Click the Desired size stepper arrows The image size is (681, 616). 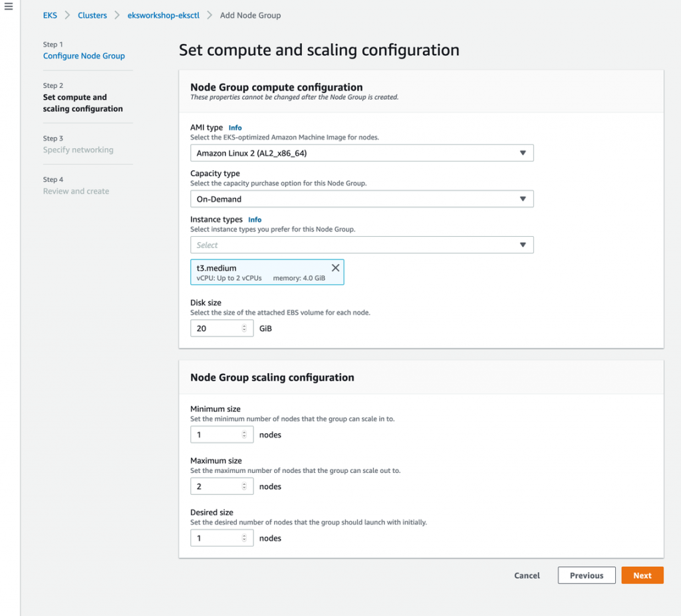click(x=244, y=538)
